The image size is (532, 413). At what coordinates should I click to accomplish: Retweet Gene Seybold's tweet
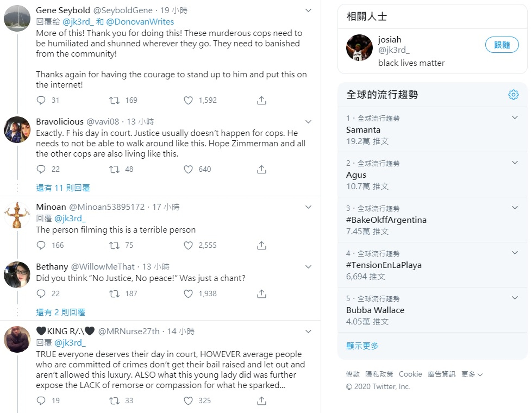tap(114, 100)
